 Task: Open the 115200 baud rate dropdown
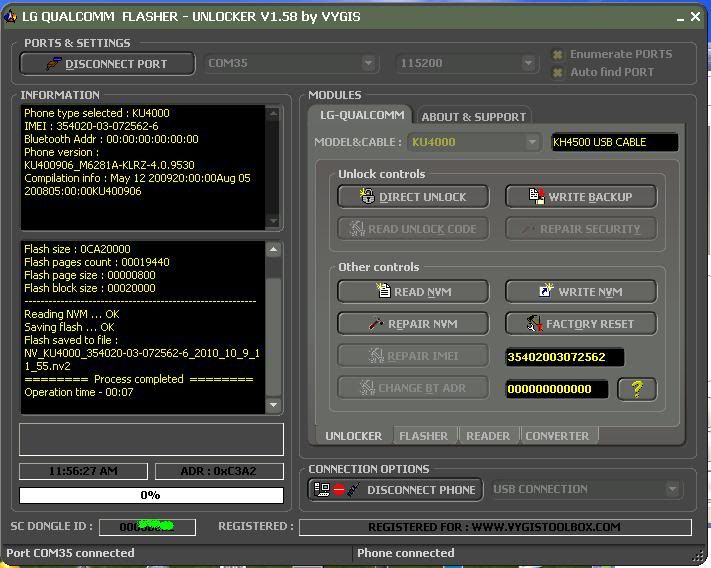tap(528, 63)
